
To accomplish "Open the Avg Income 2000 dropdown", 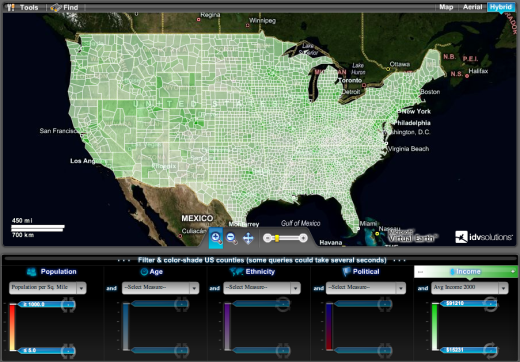I will (470, 288).
